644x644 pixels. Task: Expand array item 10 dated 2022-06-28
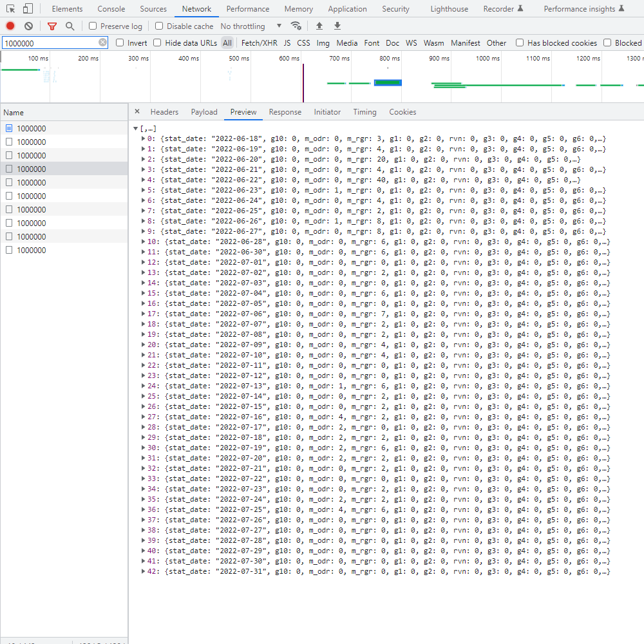pyautogui.click(x=144, y=242)
